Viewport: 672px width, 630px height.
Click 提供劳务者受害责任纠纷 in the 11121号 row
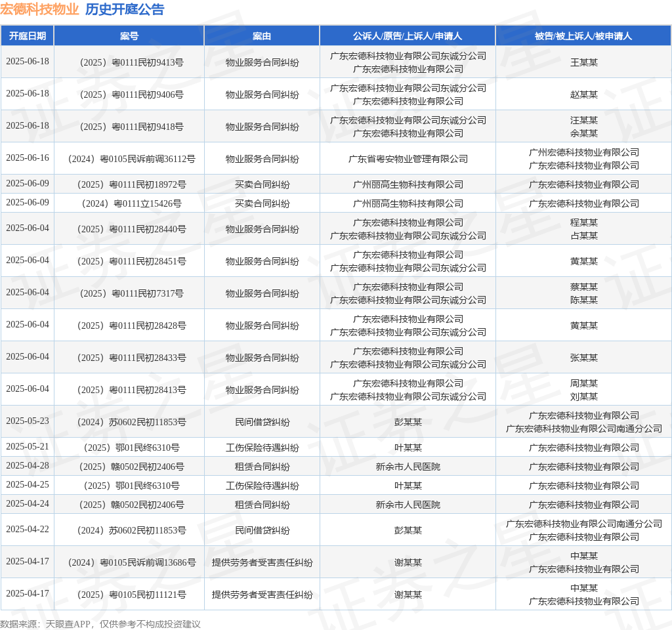coord(262,595)
